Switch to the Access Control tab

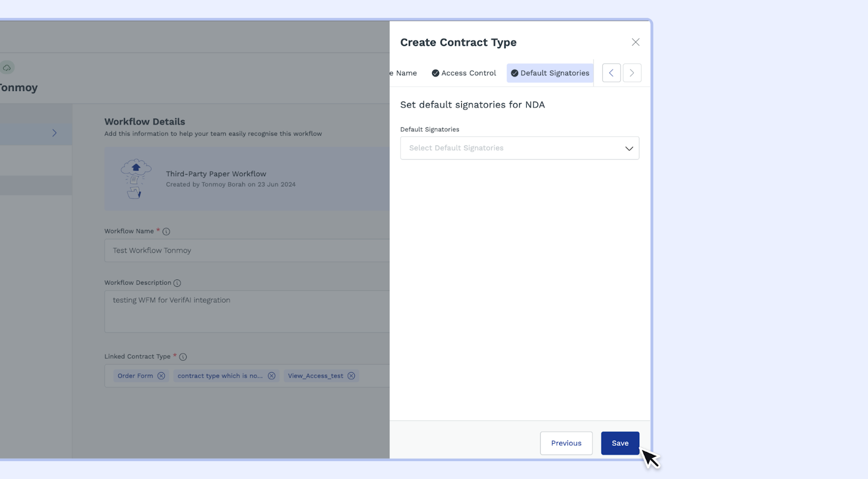pyautogui.click(x=464, y=73)
